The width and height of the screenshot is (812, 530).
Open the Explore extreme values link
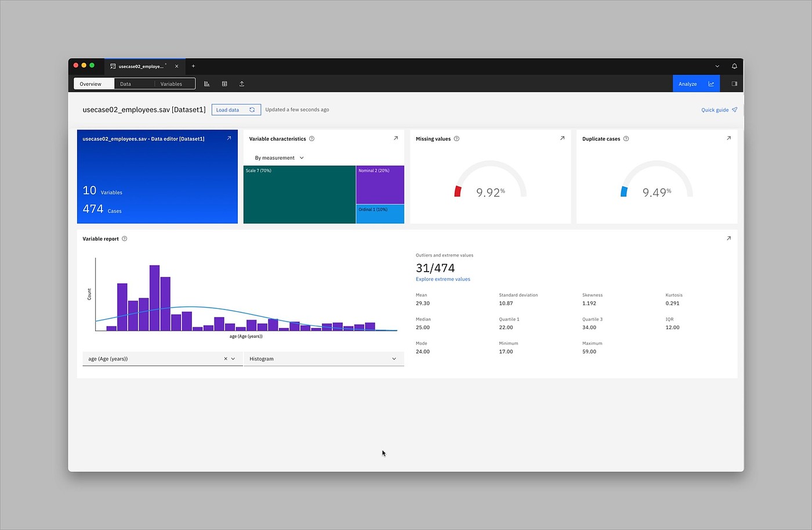pos(443,279)
